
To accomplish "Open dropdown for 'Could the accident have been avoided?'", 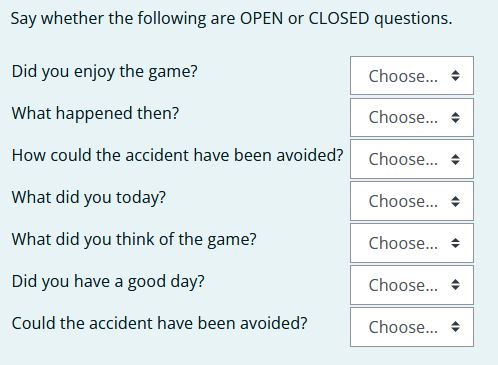I will [412, 327].
